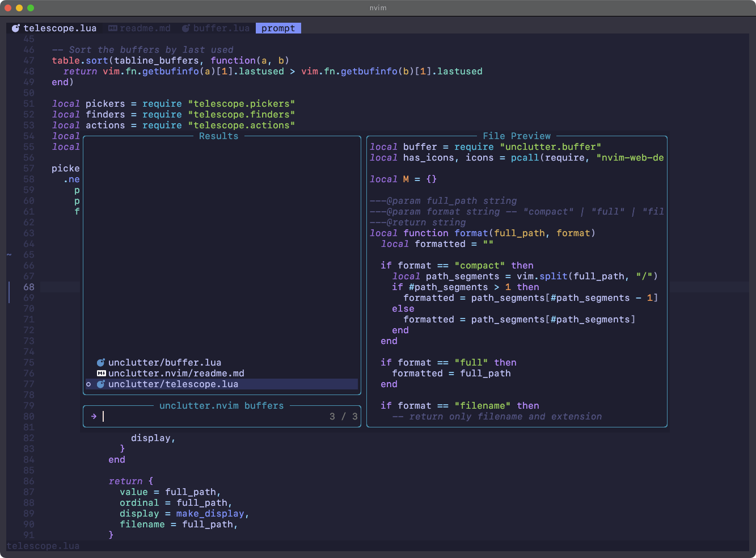Click Lua icon beside unclutter/telescope.lua result
This screenshot has height=558, width=756.
click(x=101, y=384)
